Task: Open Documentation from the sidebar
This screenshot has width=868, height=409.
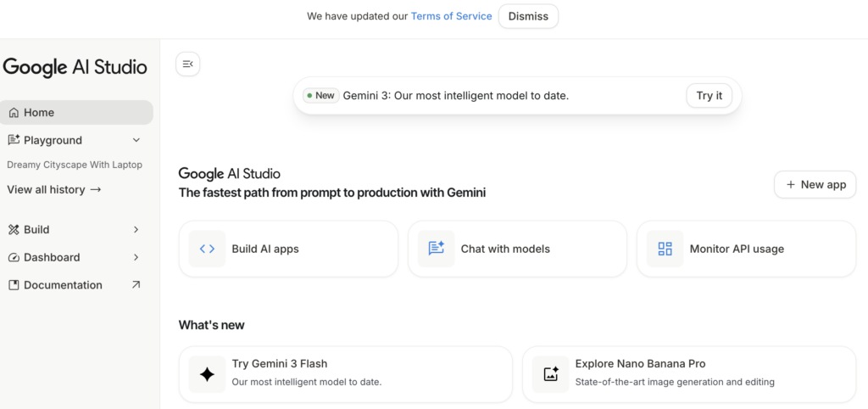Action: click(63, 286)
